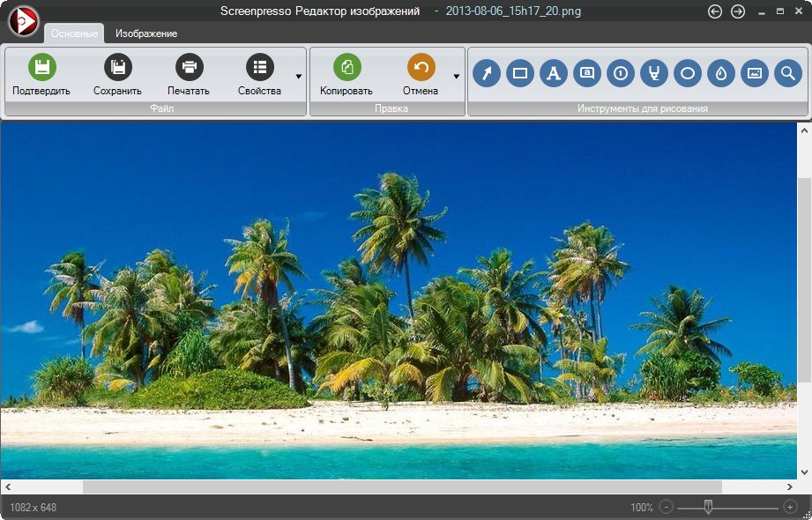Click the 1082 x 648 size text
812x520 pixels.
point(34,507)
